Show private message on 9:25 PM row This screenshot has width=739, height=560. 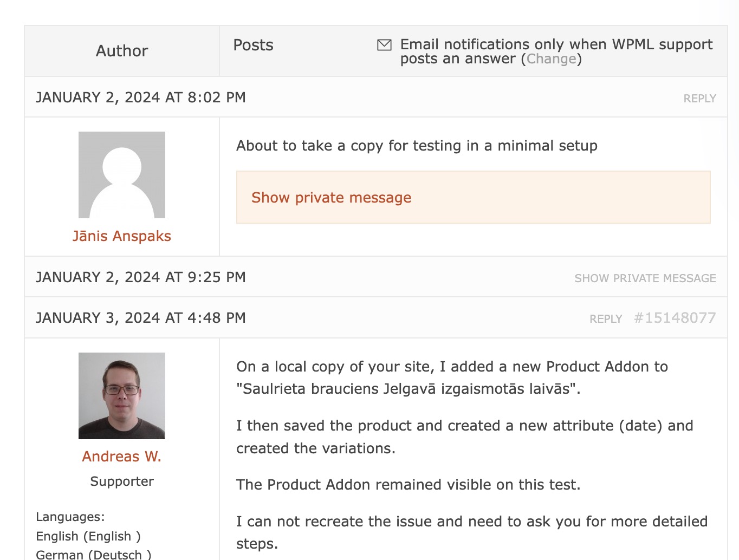tap(645, 278)
